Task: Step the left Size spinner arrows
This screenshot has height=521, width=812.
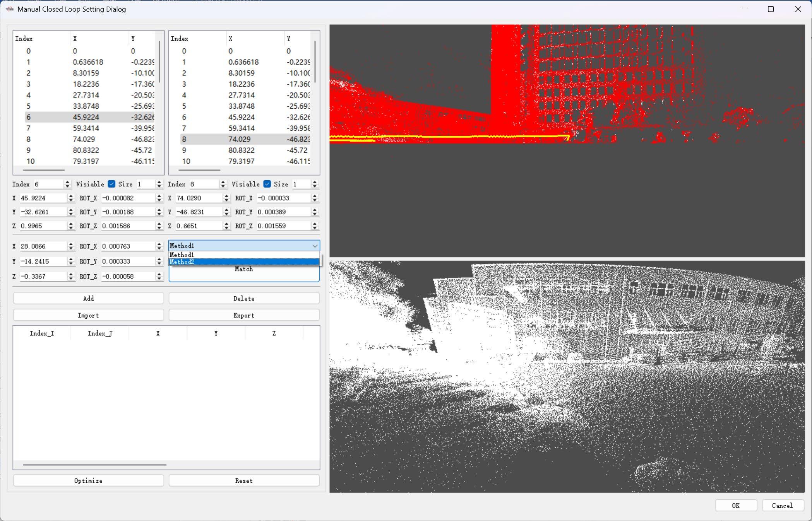Action: coord(159,184)
